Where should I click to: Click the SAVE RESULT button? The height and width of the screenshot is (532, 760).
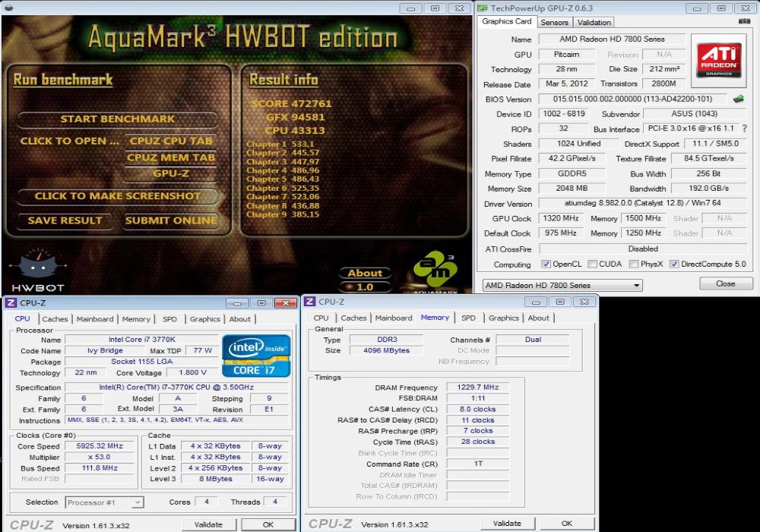65,220
